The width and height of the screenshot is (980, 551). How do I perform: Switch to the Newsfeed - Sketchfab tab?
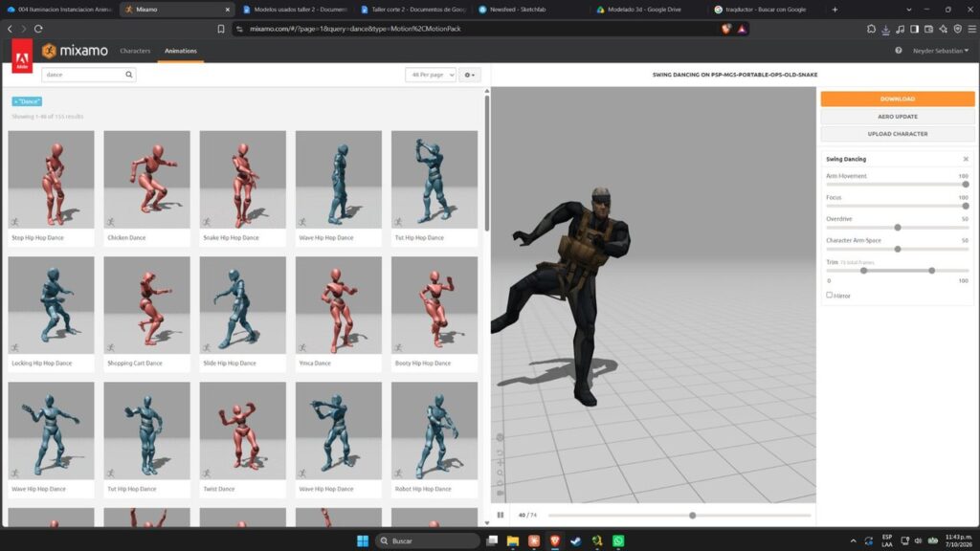coord(528,10)
